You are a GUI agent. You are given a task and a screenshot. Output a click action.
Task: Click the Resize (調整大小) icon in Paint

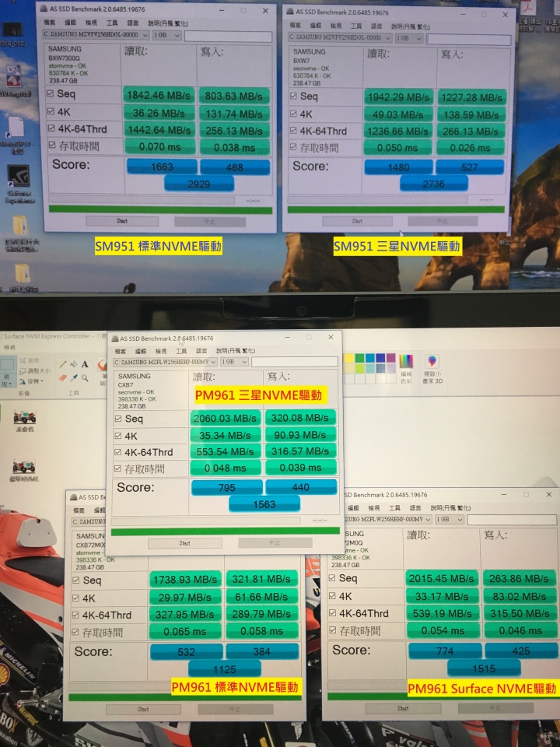pos(35,371)
